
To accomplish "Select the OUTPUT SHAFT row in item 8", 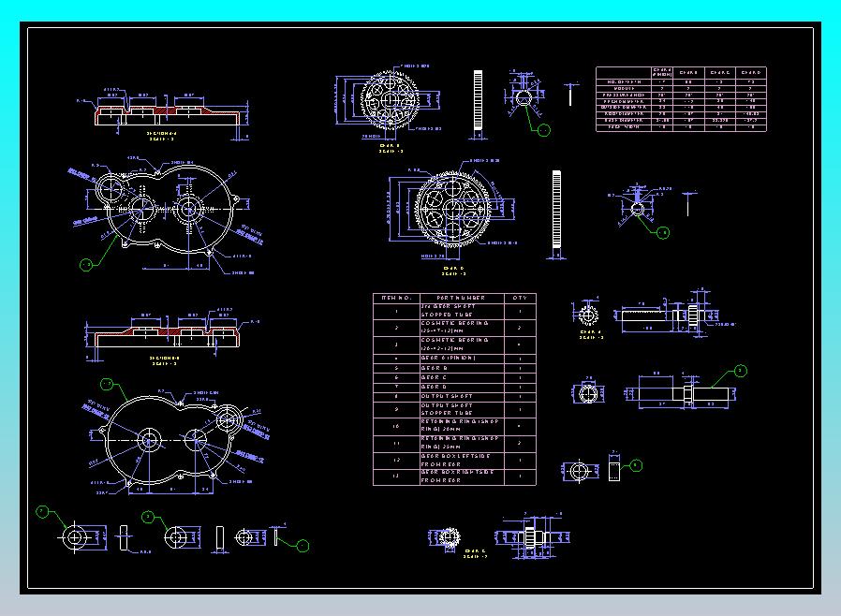I will tap(454, 396).
